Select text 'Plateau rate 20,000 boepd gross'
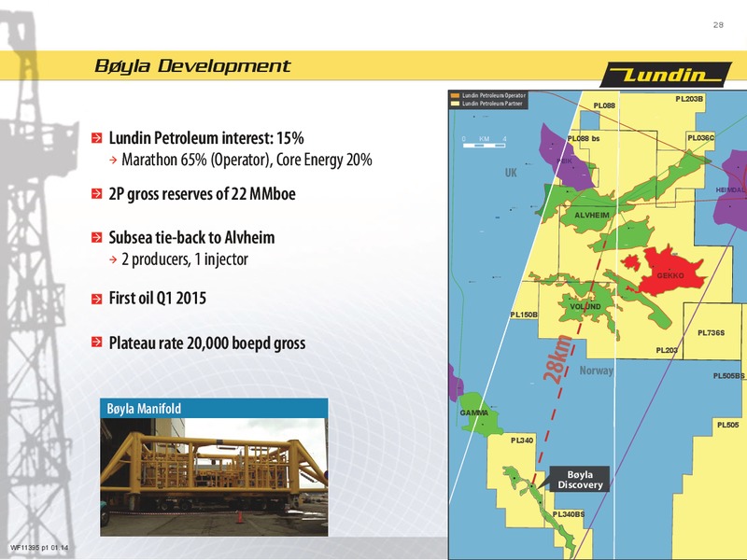The height and width of the screenshot is (560, 747). point(206,343)
